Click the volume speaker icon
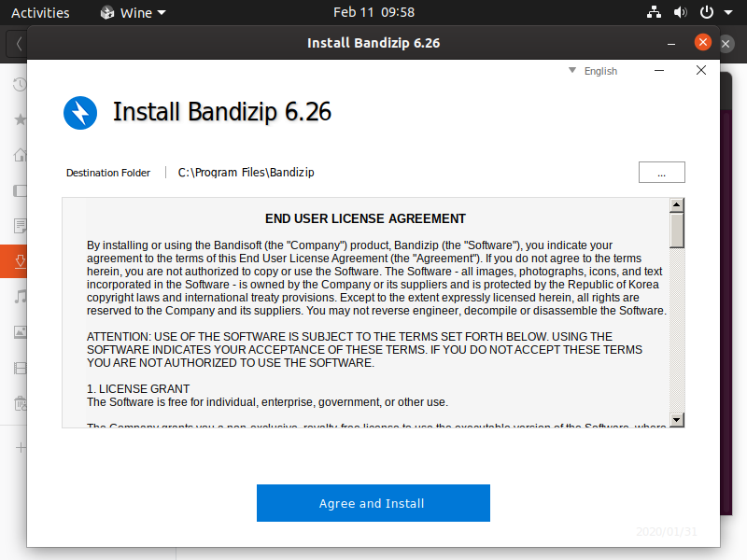Image resolution: width=747 pixels, height=560 pixels. (x=680, y=13)
